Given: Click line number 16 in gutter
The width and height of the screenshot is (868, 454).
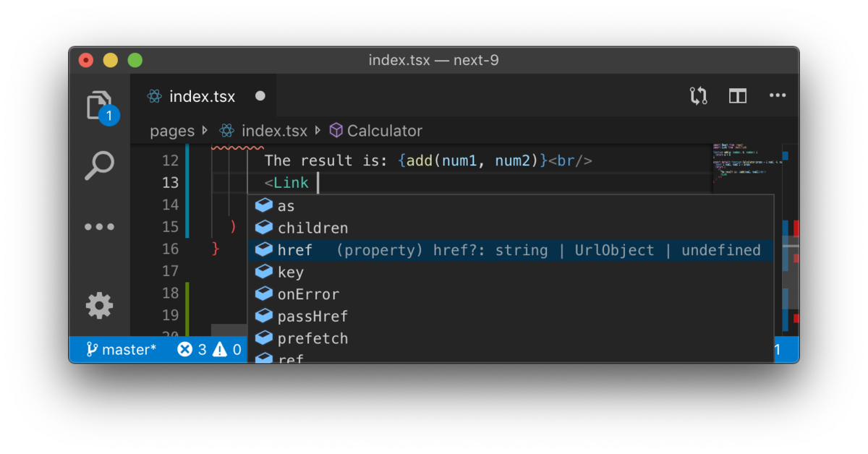Looking at the screenshot, I should click(170, 249).
